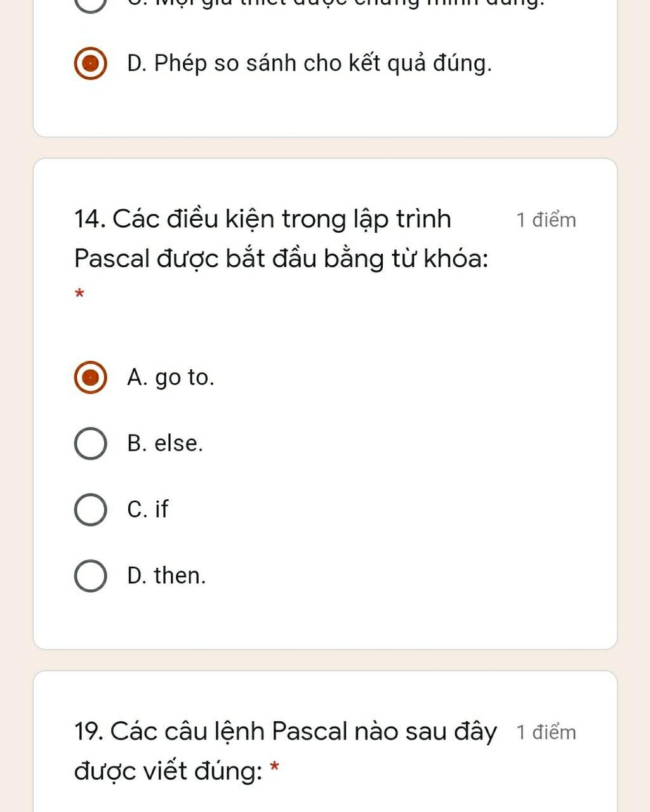Viewport: 650px width, 812px height.
Task: Pick the "C. if" radio button
Action: pyautogui.click(x=90, y=509)
